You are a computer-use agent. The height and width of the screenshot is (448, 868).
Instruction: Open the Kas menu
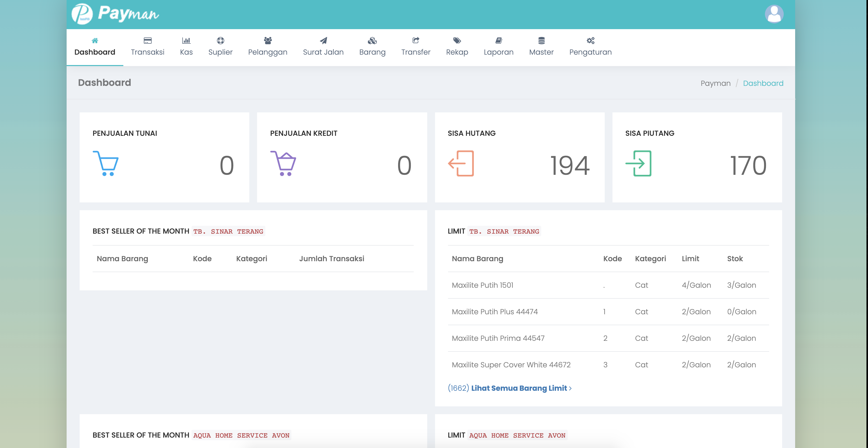[x=186, y=47]
